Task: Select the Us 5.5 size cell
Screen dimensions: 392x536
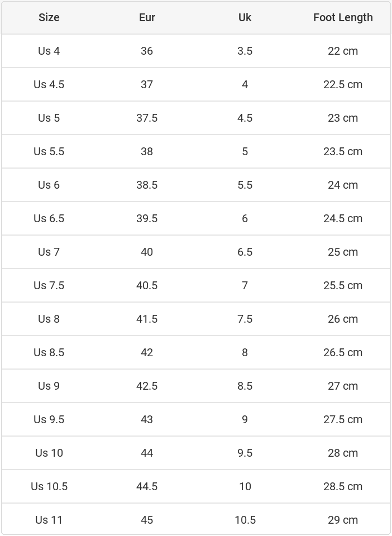Action: pyautogui.click(x=49, y=151)
